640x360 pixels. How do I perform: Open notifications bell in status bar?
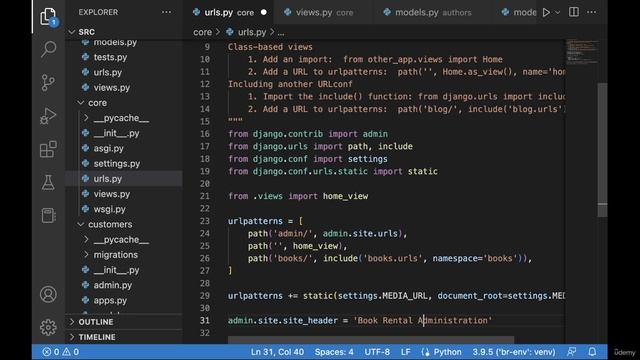[x=592, y=352]
